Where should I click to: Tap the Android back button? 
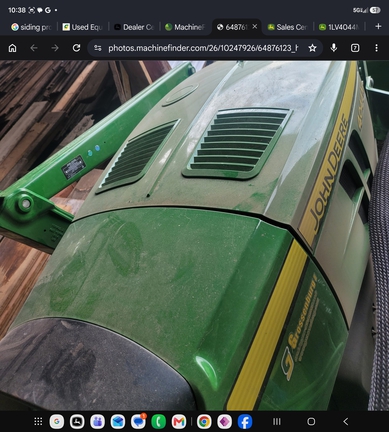click(346, 422)
